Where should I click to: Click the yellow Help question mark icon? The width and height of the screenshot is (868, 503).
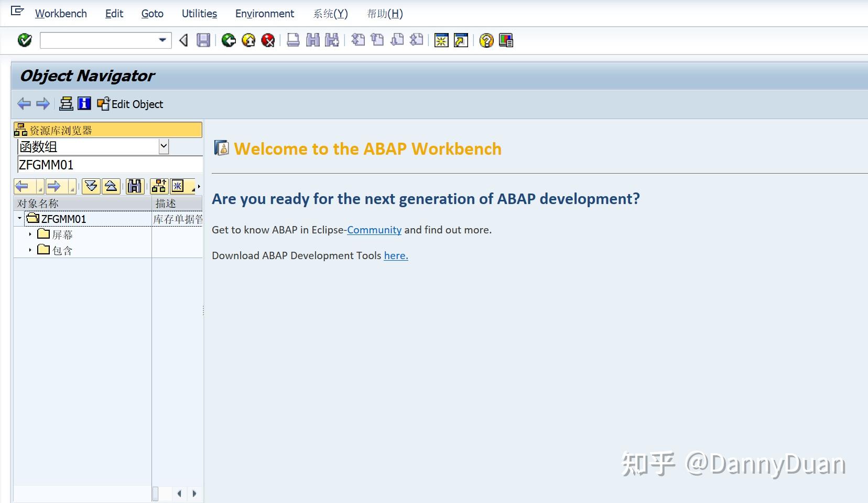(x=486, y=40)
